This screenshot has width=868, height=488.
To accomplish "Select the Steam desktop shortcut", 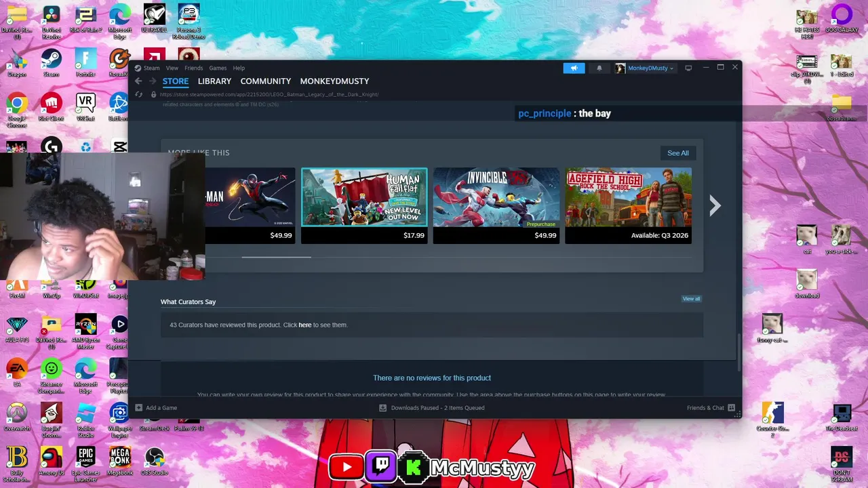I will (51, 61).
